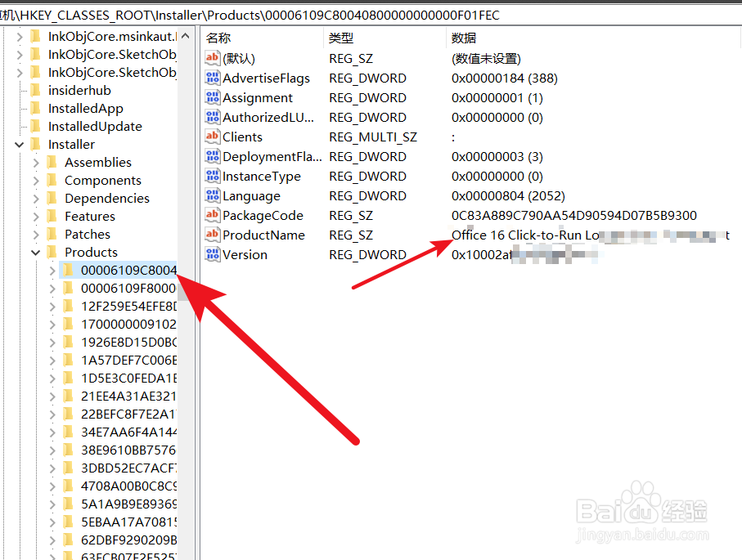Click the Products folder icon
Image resolution: width=742 pixels, height=560 pixels.
click(52, 252)
